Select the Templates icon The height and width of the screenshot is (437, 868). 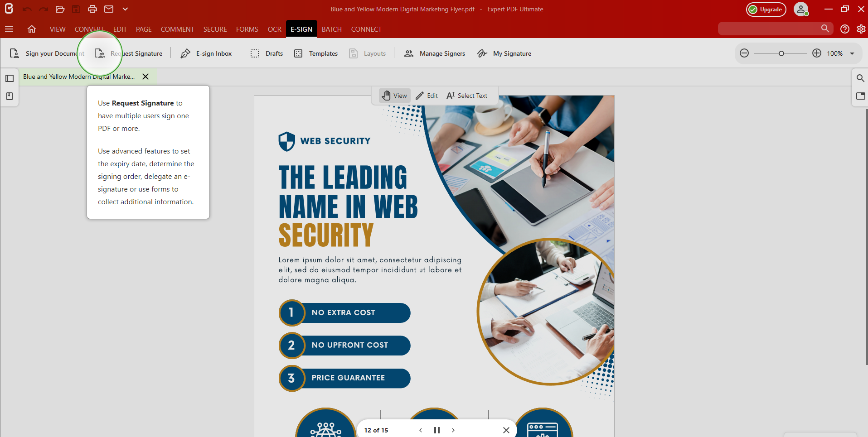click(x=298, y=53)
